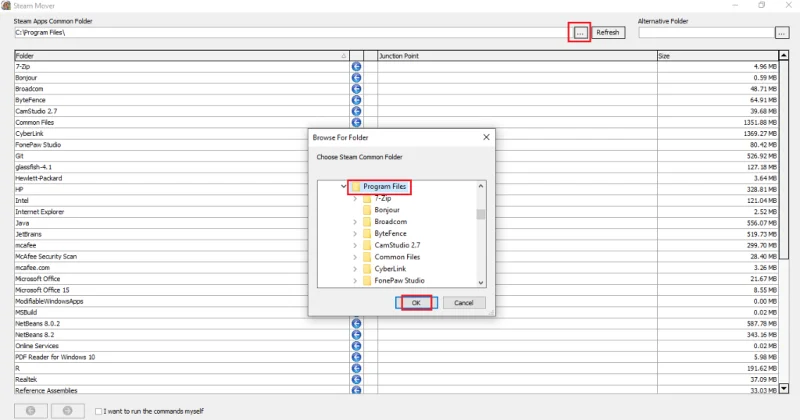Select the Internet Explorer row in list
This screenshot has height=420, width=800.
[x=182, y=212]
